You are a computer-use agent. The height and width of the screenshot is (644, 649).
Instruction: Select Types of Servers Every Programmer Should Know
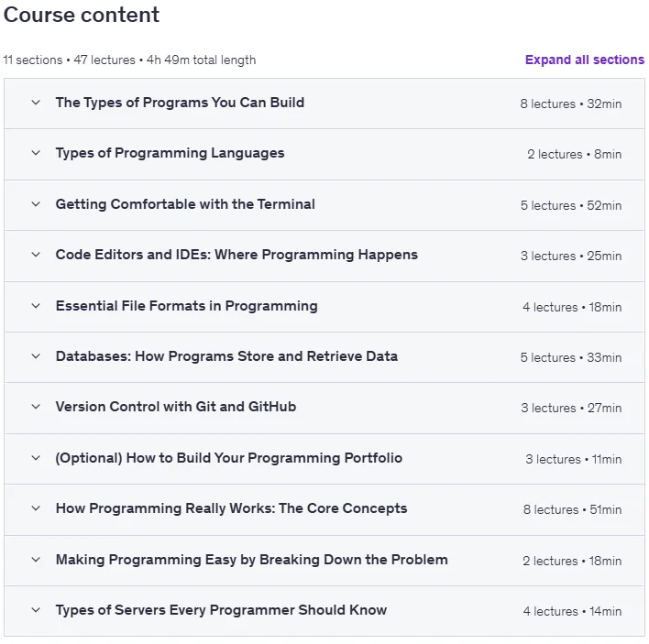221,610
